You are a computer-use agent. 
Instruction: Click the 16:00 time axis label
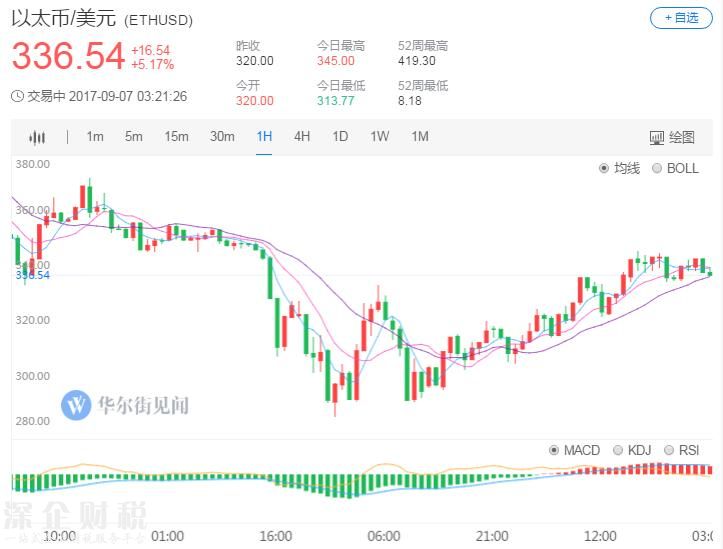(x=276, y=536)
